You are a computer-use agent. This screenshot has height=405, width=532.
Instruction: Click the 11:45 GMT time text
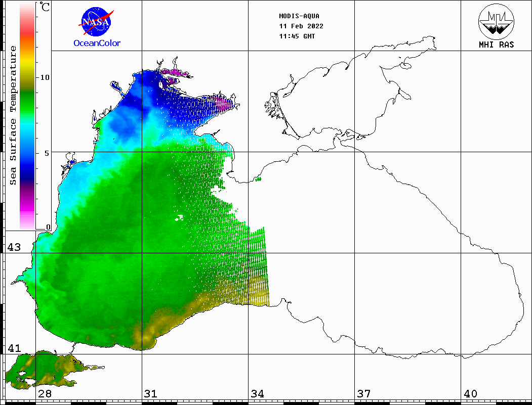(x=297, y=36)
